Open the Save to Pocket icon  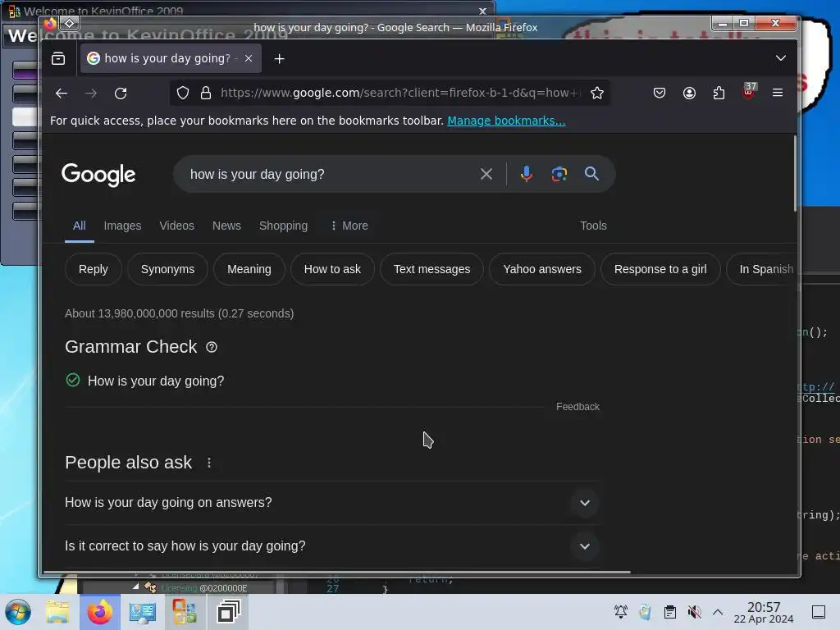[660, 93]
